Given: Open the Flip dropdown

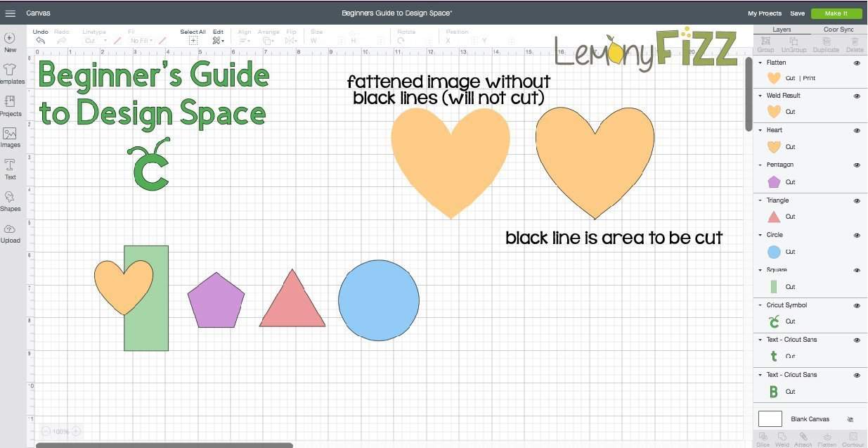Looking at the screenshot, I should pyautogui.click(x=291, y=41).
